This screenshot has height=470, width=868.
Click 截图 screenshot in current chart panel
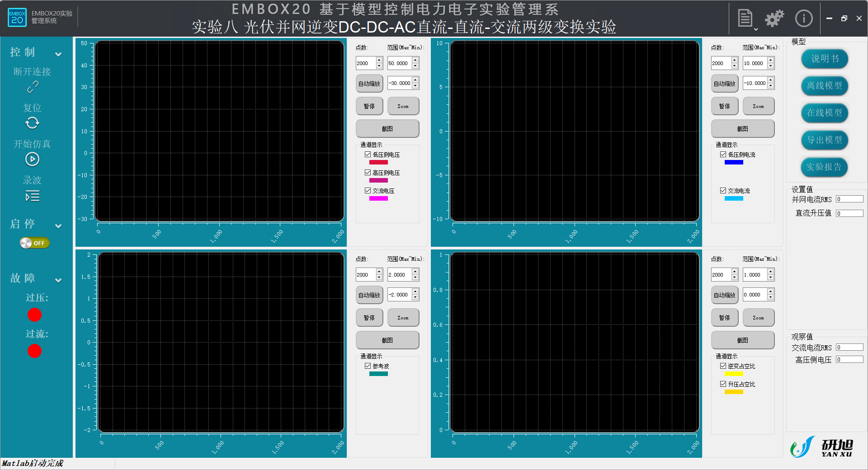click(x=743, y=129)
